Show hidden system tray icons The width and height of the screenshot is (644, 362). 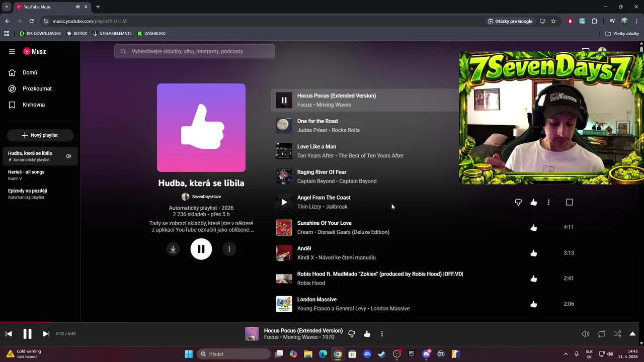coord(566,354)
